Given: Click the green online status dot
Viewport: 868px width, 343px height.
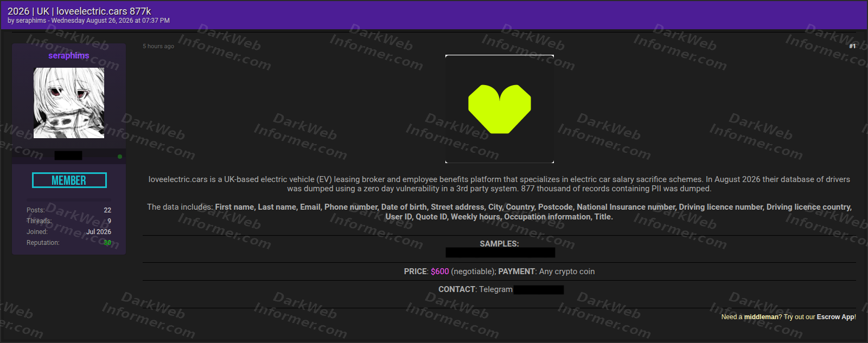Looking at the screenshot, I should point(120,157).
